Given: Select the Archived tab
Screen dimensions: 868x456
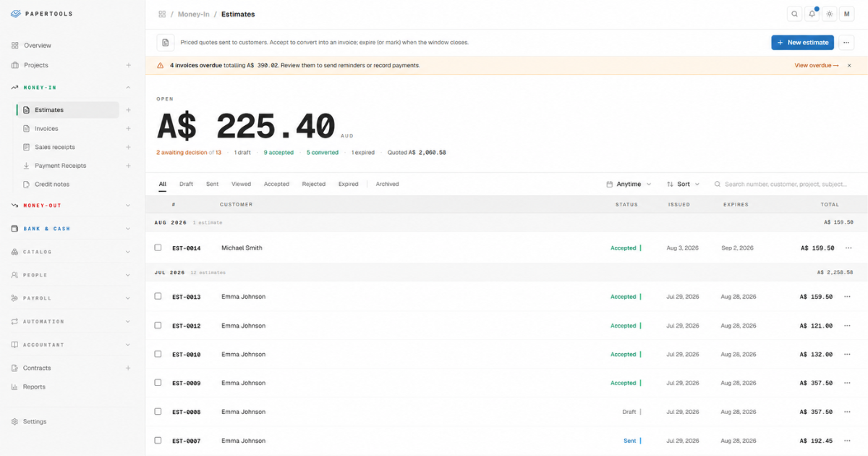Looking at the screenshot, I should [387, 184].
